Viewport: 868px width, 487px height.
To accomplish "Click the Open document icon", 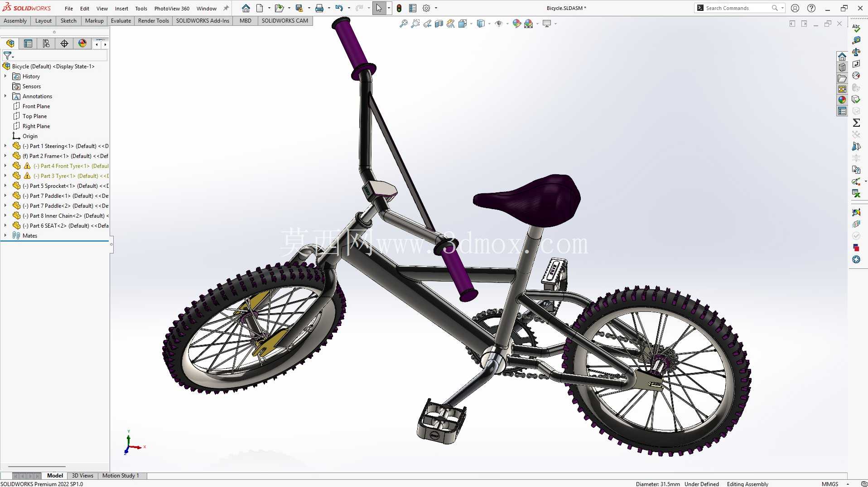I will [279, 8].
